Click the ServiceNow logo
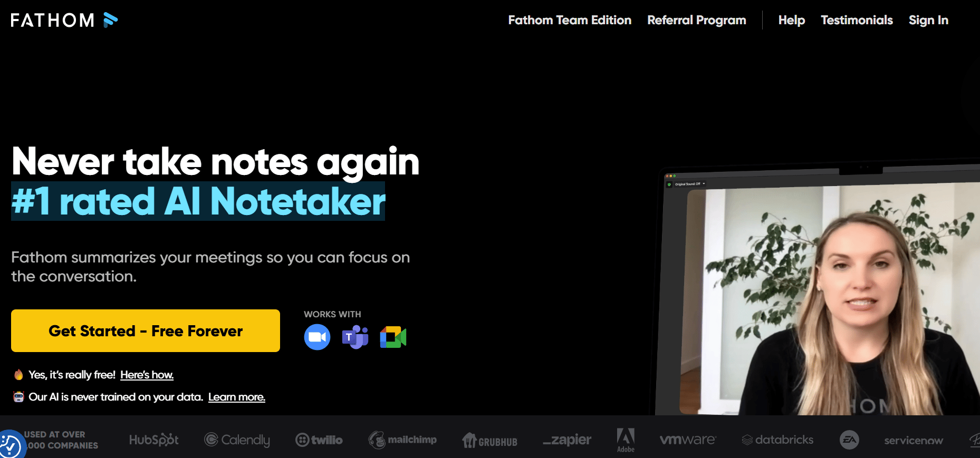980x458 pixels. (x=914, y=441)
